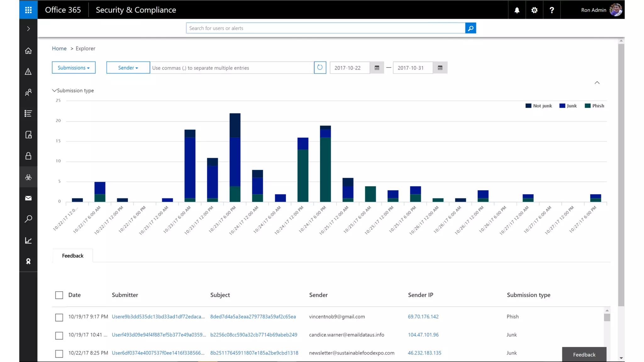Select the Feedback tab above the table
The width and height of the screenshot is (644, 362).
click(x=73, y=256)
